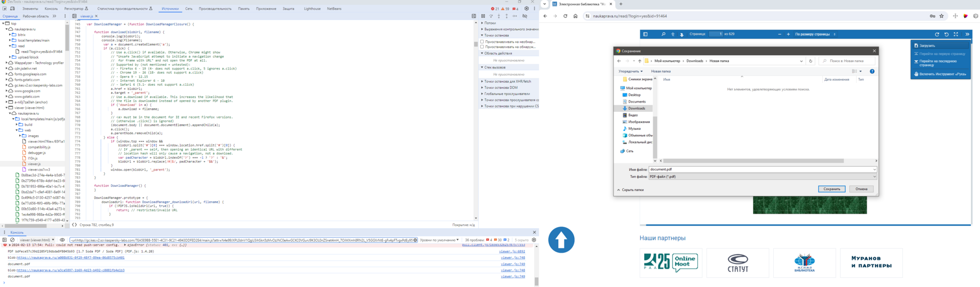Click the clear console icon
Image resolution: width=980 pixels, height=287 pixels.
(x=12, y=240)
